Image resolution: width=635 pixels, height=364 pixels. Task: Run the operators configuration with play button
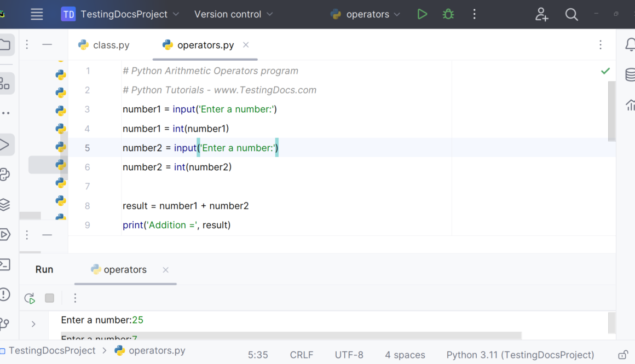[x=422, y=14]
